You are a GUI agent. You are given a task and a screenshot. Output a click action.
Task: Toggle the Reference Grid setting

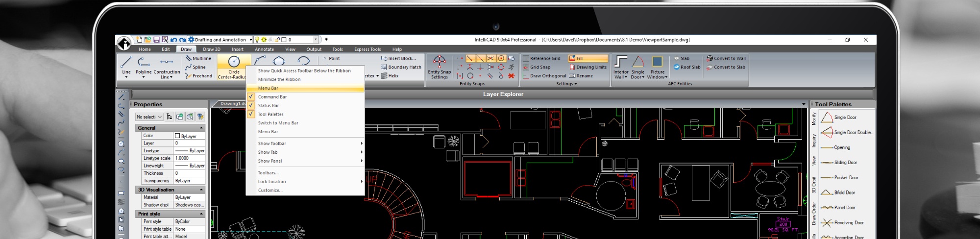tap(541, 58)
